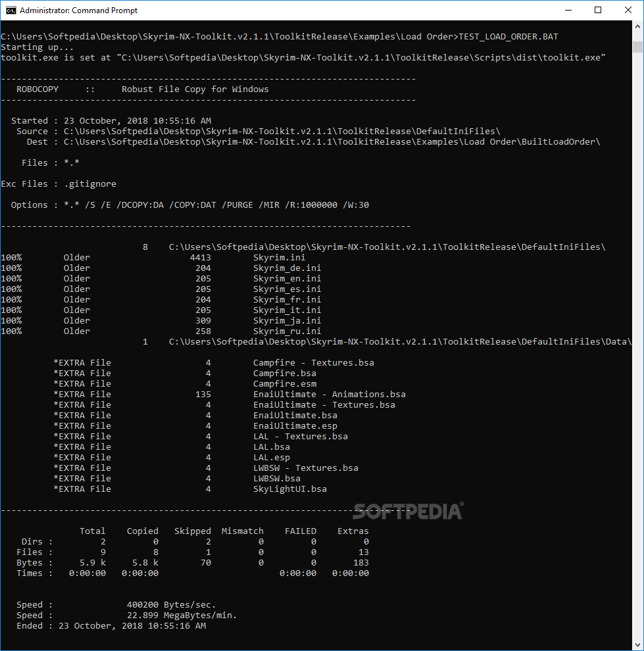This screenshot has width=644, height=651.
Task: Click the LWBSW.bsa file name
Action: point(276,479)
